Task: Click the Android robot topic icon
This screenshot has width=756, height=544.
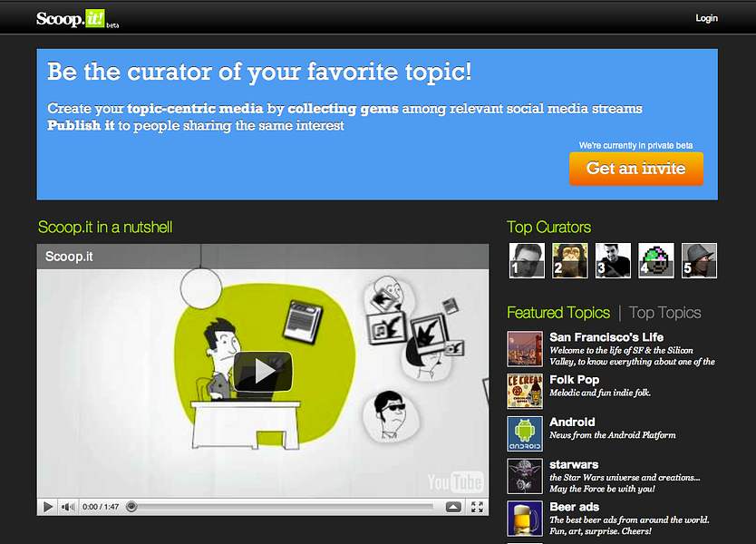Action: pyautogui.click(x=525, y=433)
